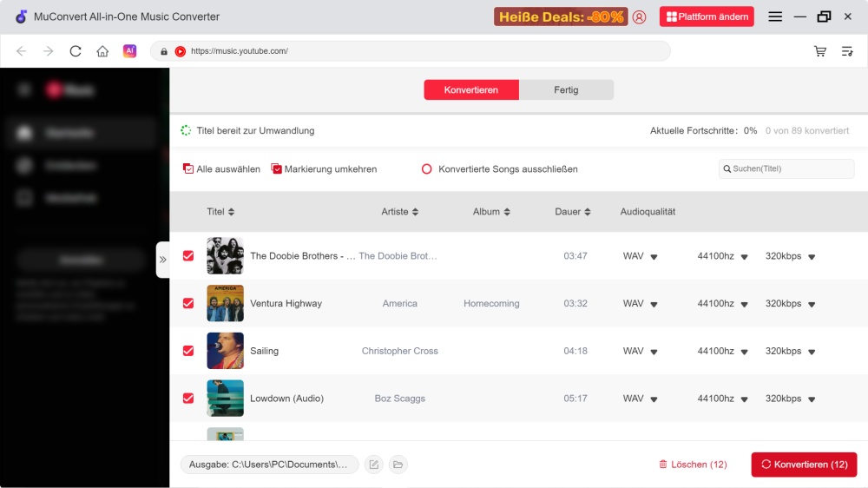Click Löschen (12) button
Viewport: 868px width, 488px height.
pyautogui.click(x=693, y=465)
